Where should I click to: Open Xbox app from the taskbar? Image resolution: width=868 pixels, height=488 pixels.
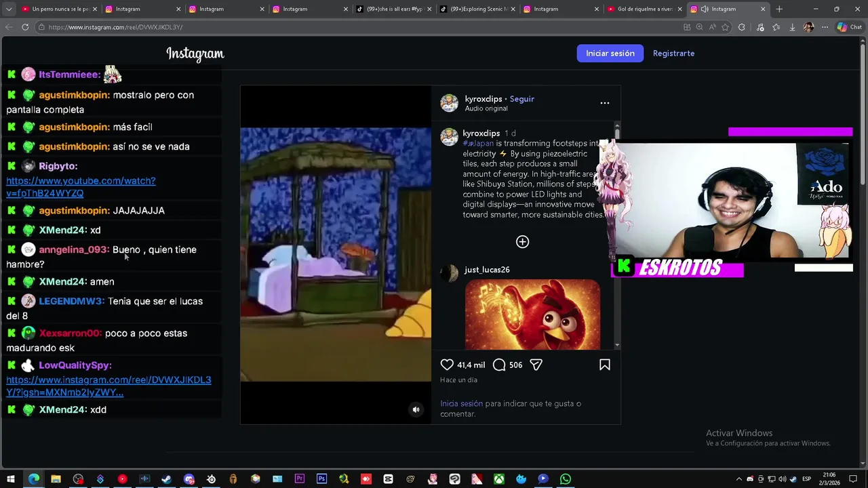click(498, 479)
